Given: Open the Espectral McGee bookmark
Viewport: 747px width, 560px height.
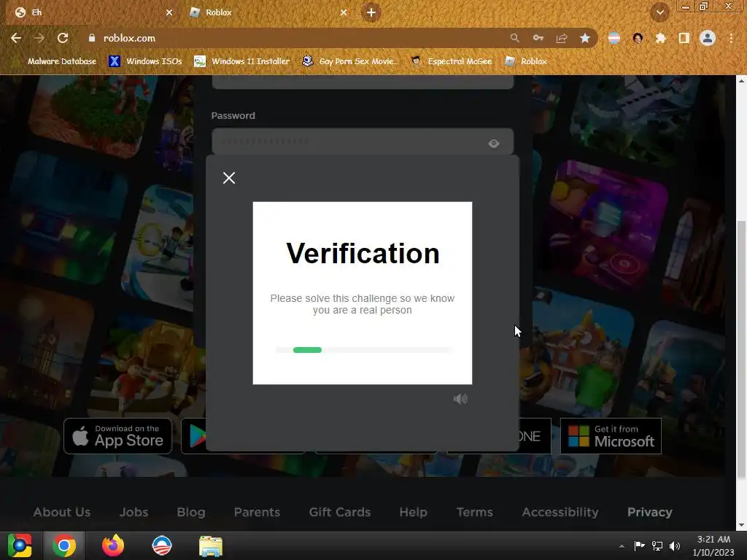Looking at the screenshot, I should click(x=451, y=61).
